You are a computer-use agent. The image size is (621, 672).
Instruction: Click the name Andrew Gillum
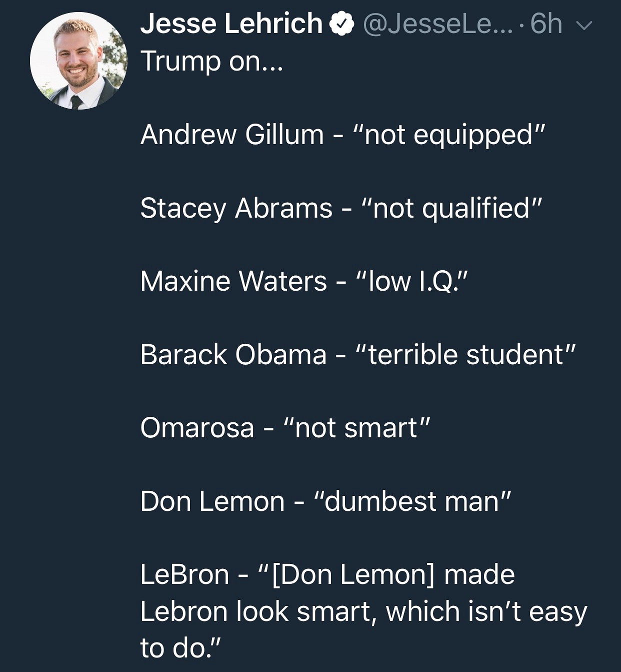click(x=232, y=135)
